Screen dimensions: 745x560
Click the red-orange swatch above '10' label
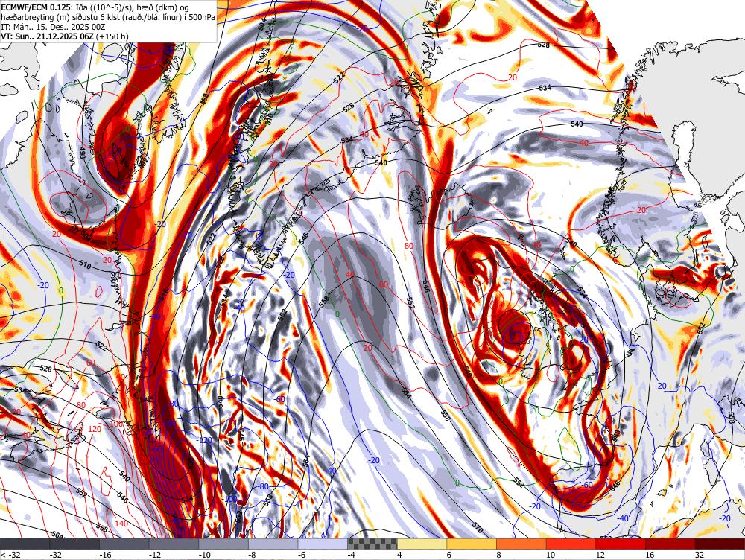pyautogui.click(x=571, y=544)
